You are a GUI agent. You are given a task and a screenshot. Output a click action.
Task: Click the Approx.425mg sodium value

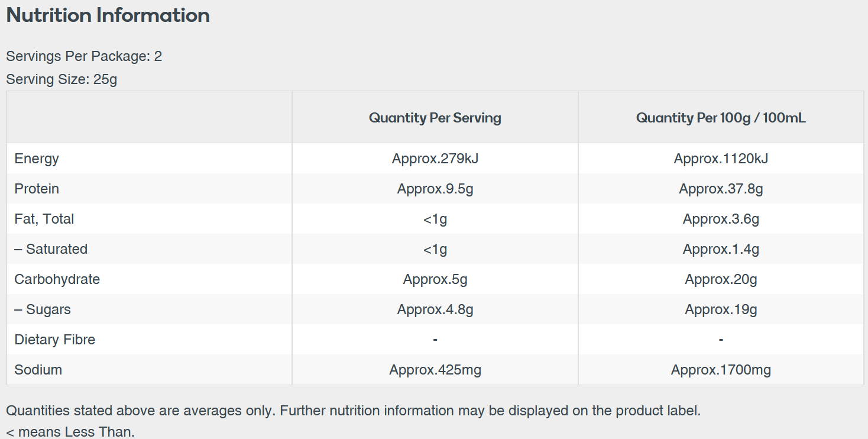435,370
